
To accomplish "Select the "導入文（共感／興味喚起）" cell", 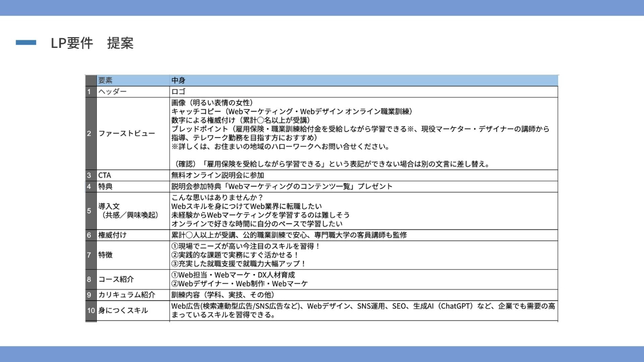I will coord(132,210).
